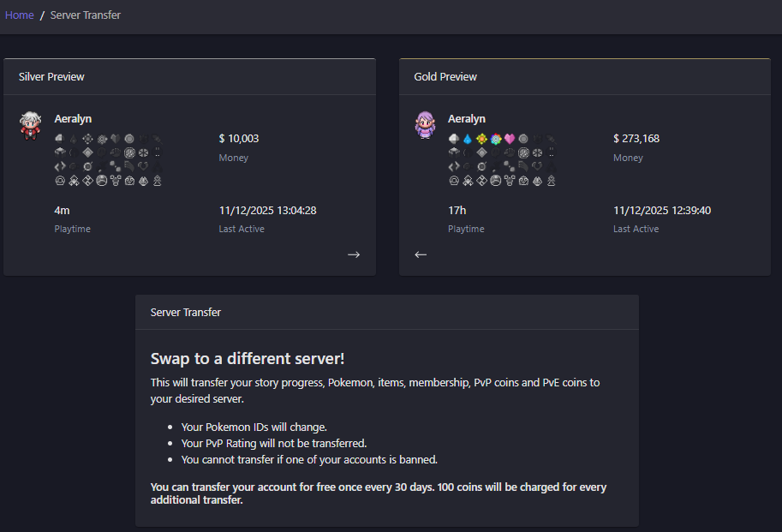Click the purple-haired trainer avatar in Gold Preview
The image size is (782, 532).
coord(425,125)
